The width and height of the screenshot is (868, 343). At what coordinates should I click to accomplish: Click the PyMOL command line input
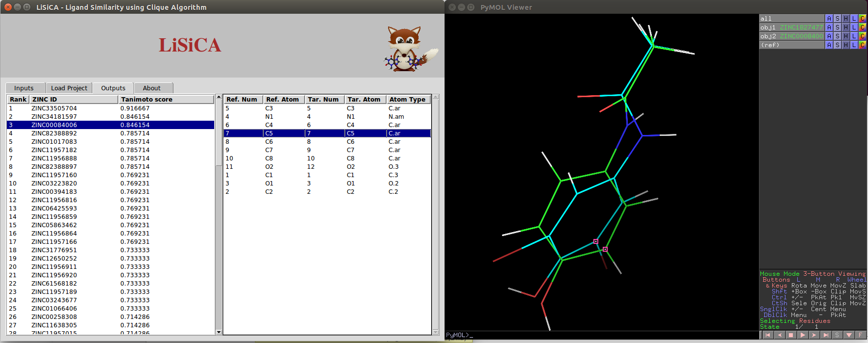pos(599,335)
